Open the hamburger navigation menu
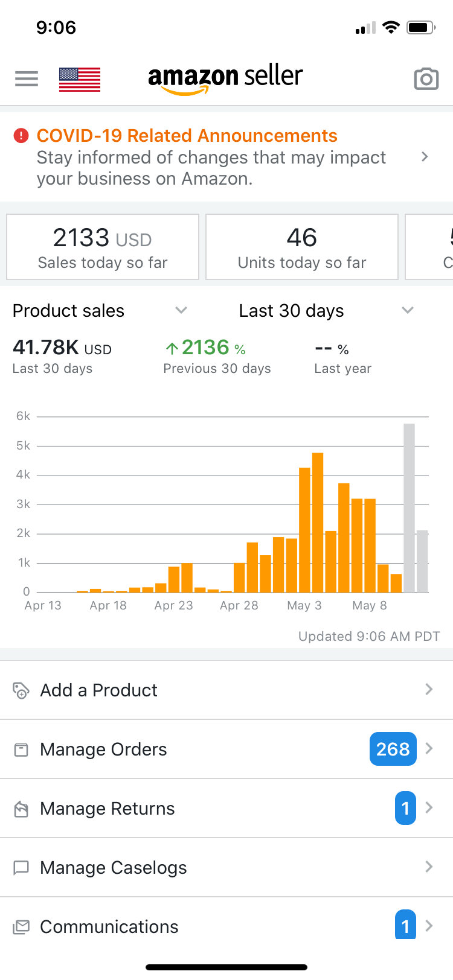This screenshot has height=980, width=453. tap(27, 78)
